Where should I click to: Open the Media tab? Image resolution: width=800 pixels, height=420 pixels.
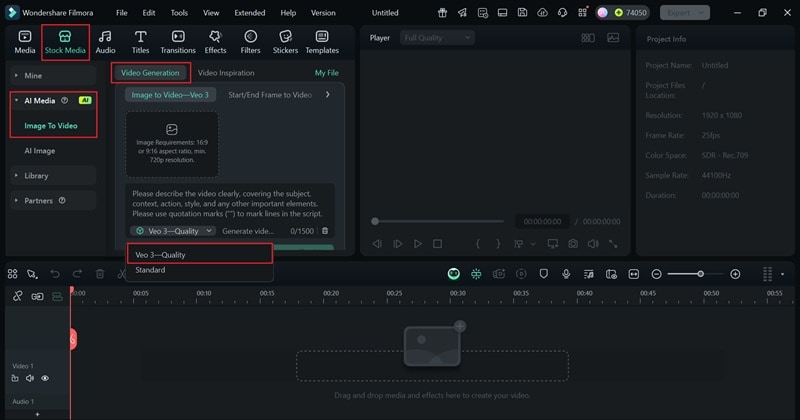click(x=24, y=42)
